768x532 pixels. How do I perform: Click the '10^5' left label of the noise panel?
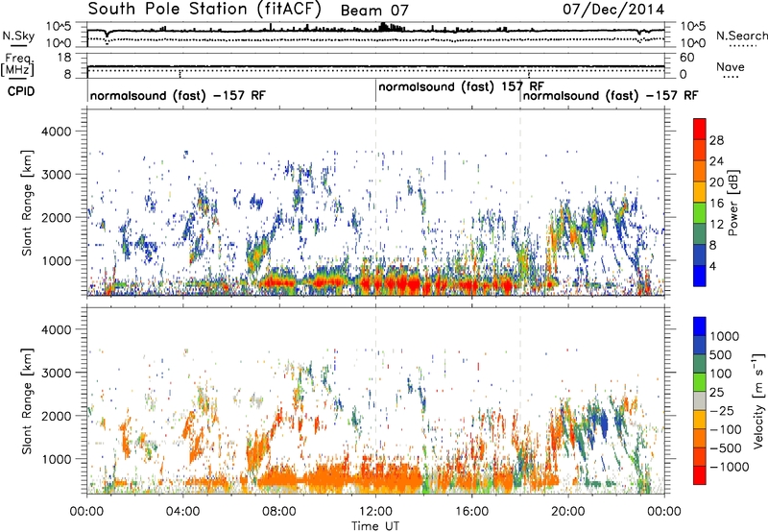coord(59,26)
